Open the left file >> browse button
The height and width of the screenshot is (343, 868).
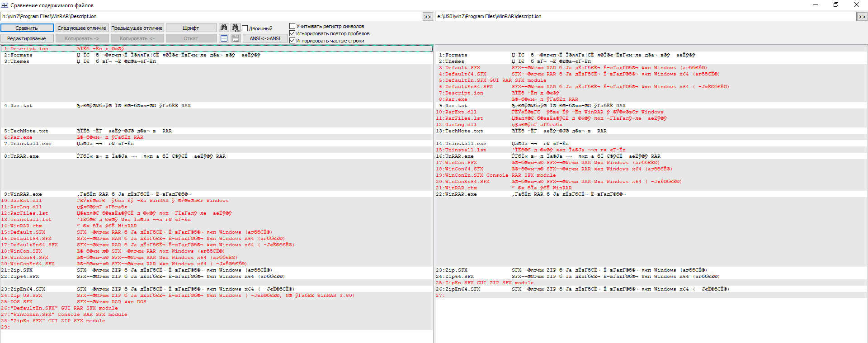(428, 17)
